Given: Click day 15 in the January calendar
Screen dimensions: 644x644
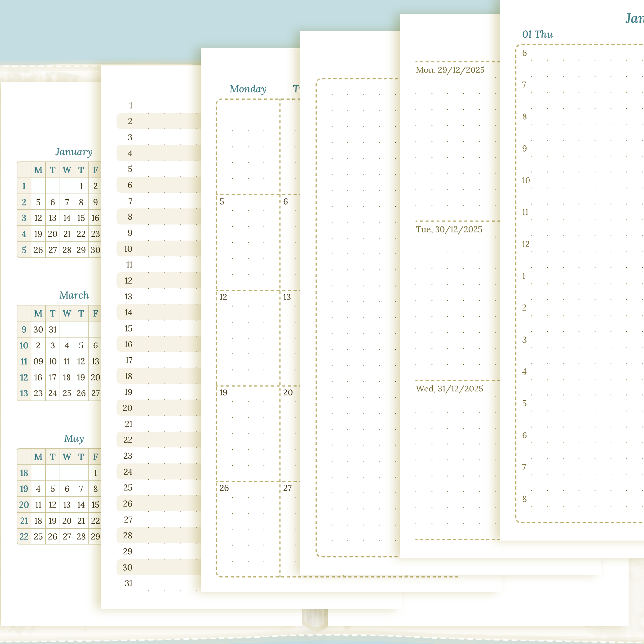Looking at the screenshot, I should tap(81, 218).
